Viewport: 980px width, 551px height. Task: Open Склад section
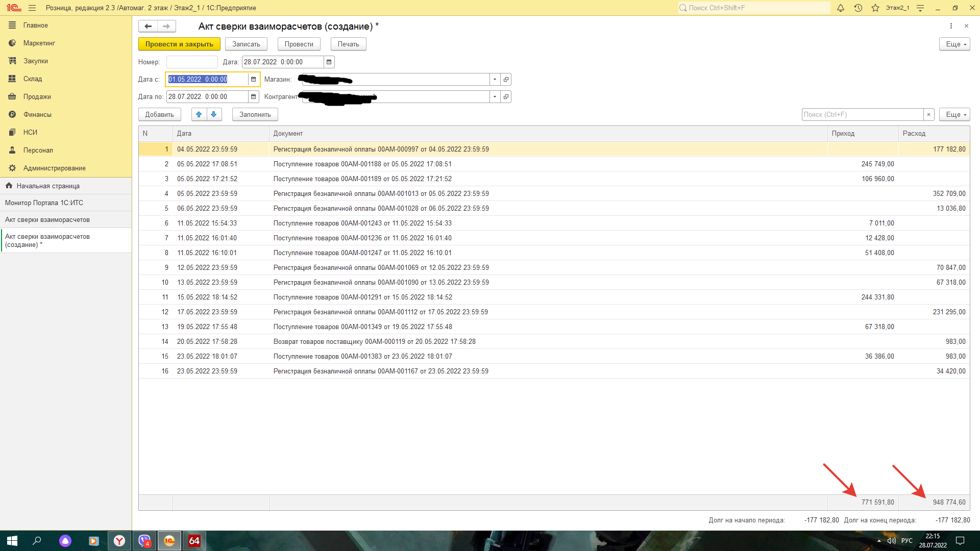pos(66,79)
